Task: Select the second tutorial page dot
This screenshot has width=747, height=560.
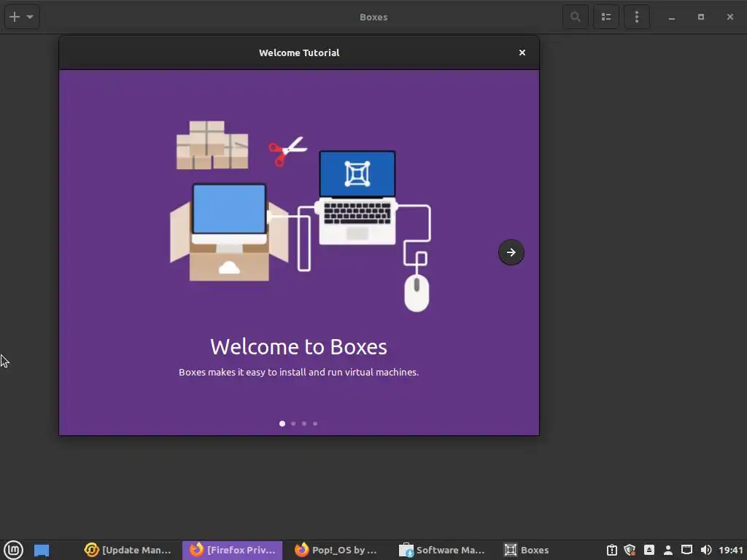Action: coord(293,424)
